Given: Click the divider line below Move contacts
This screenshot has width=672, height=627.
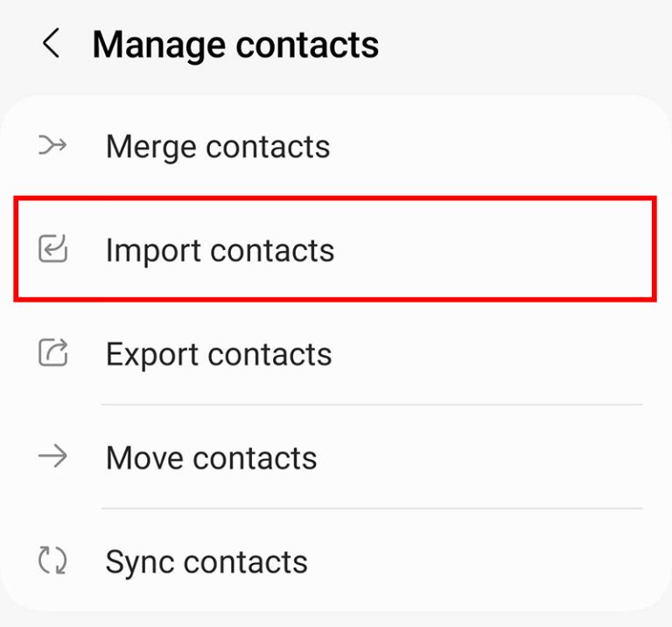Looking at the screenshot, I should [372, 508].
